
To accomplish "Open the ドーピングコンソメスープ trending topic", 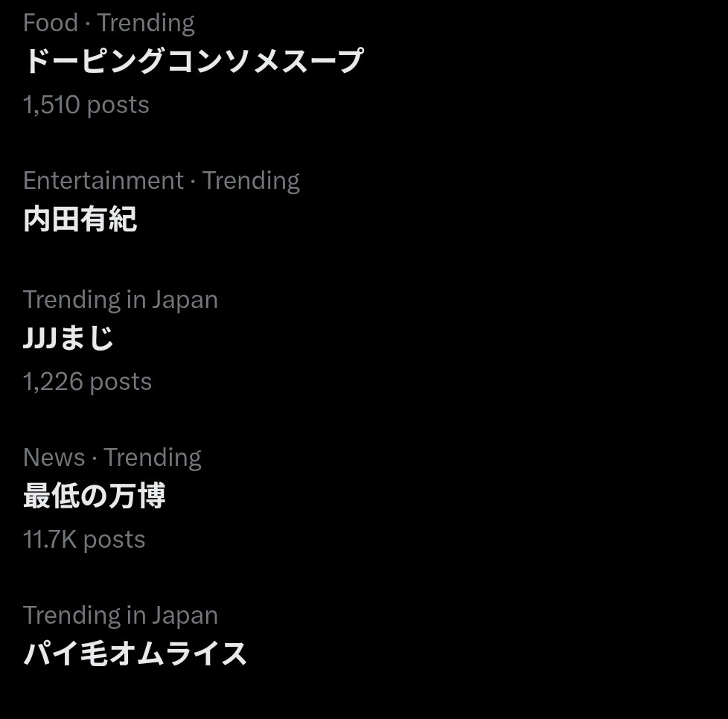I will coord(193,61).
